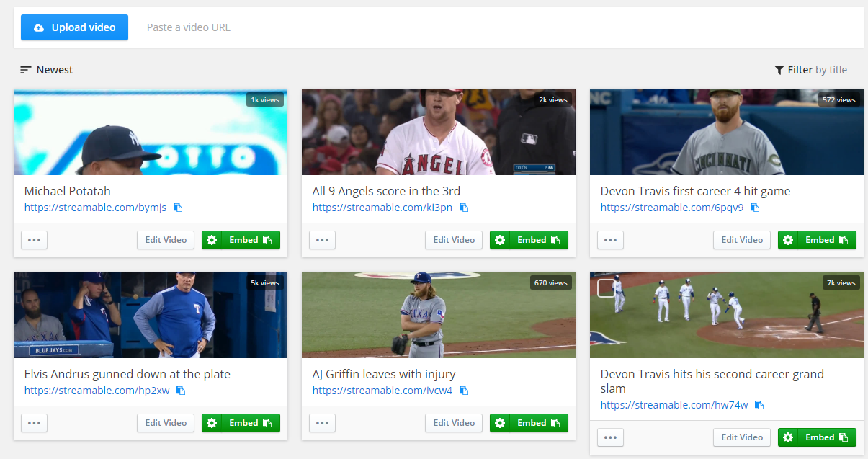Copy link icon for Elvis Andrus video
This screenshot has width=868, height=459.
[181, 391]
